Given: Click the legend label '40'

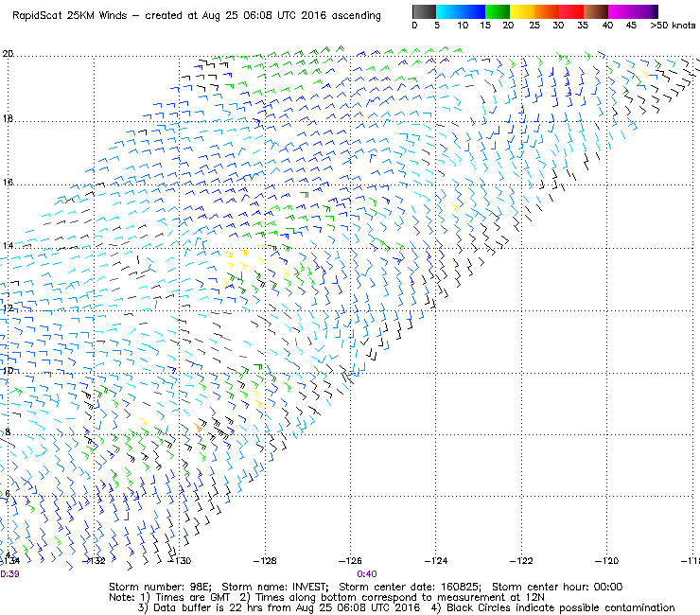Looking at the screenshot, I should point(607,26).
